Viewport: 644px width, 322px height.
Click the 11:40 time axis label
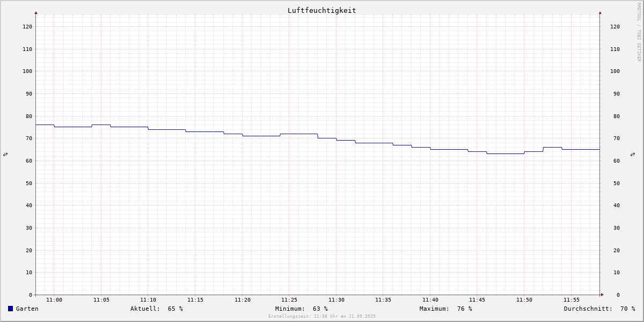coord(430,300)
